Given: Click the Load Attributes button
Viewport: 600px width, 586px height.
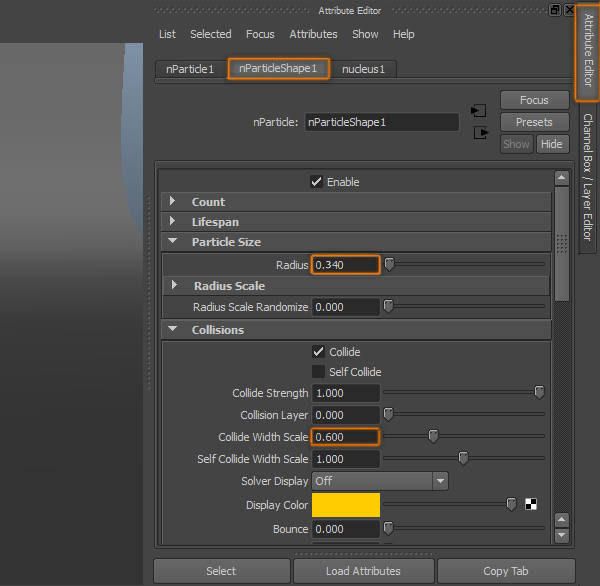Looking at the screenshot, I should [x=364, y=571].
